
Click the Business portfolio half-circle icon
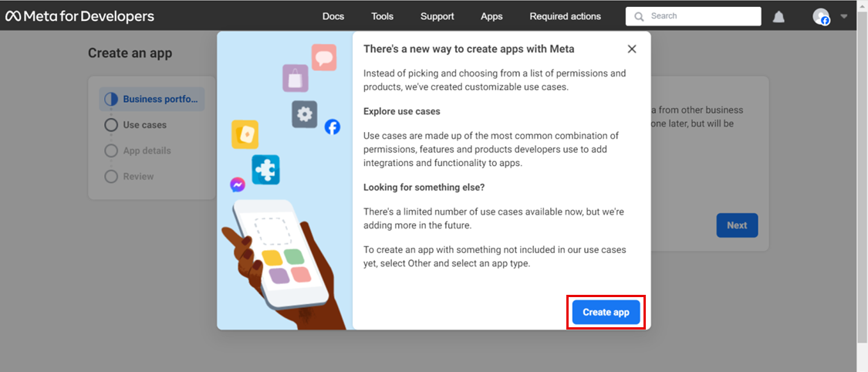111,99
